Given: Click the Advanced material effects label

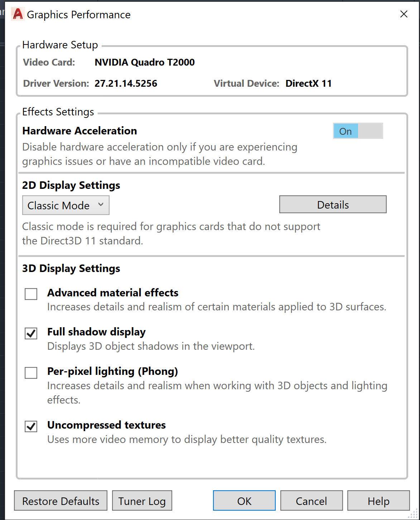Looking at the screenshot, I should (x=113, y=293).
